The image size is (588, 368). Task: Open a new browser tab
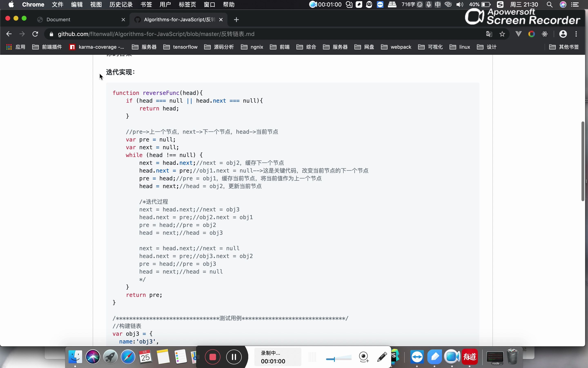click(x=236, y=20)
